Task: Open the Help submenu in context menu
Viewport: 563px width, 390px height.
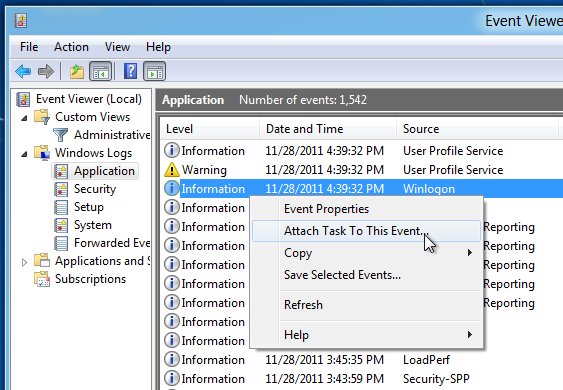Action: 367,335
